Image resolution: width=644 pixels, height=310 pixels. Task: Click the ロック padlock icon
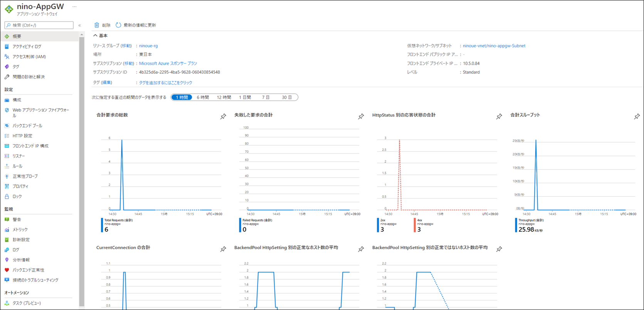tap(7, 196)
